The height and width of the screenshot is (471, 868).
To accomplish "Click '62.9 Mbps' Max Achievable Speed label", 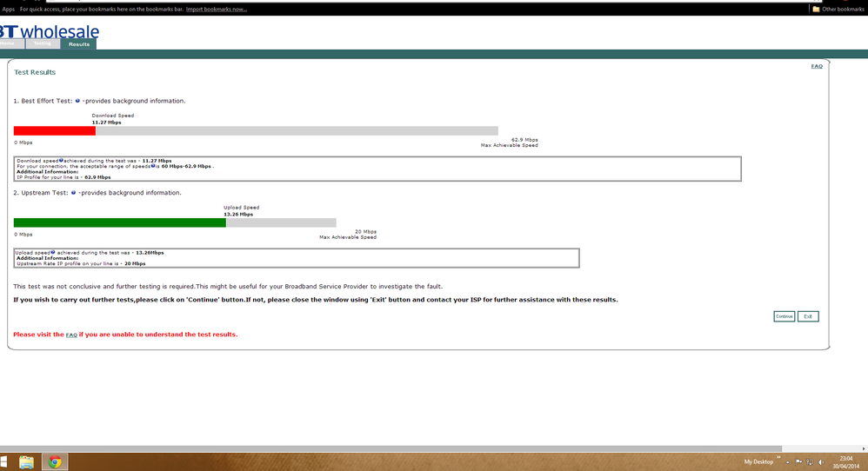I will tap(524, 140).
